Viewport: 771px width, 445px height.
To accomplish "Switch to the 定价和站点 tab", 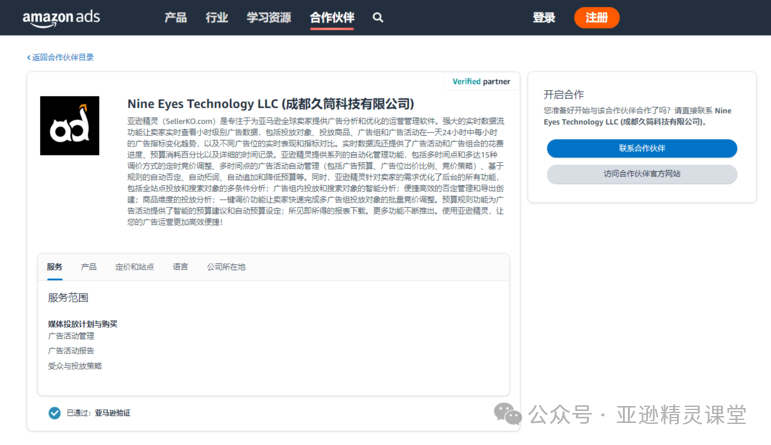I will pos(135,267).
